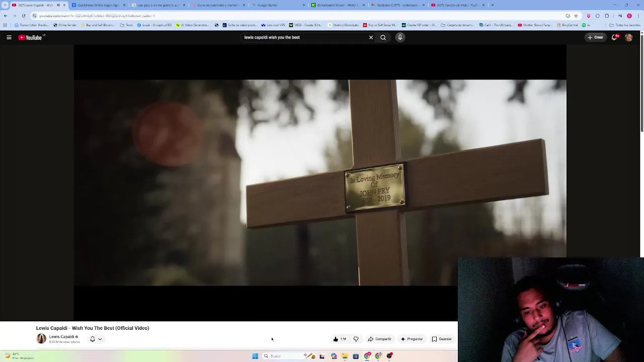Image resolution: width=644 pixels, height=362 pixels.
Task: Open the AI Video Generator bookmark
Action: coord(192,25)
